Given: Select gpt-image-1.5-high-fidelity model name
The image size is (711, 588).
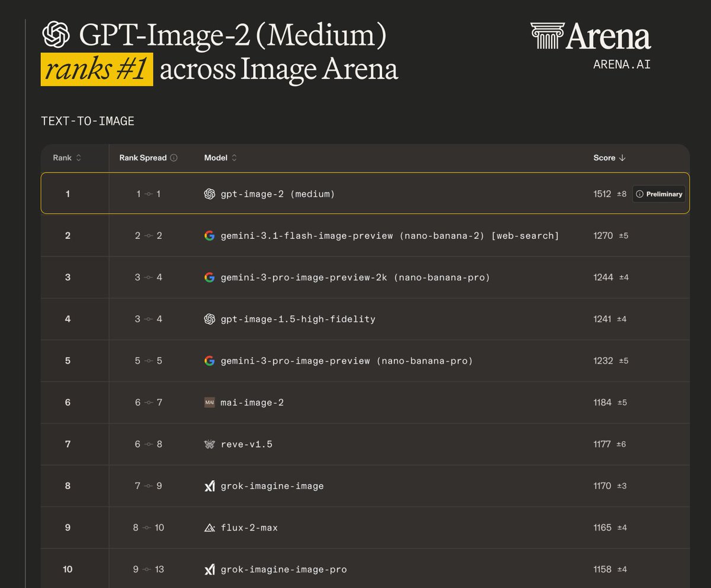Looking at the screenshot, I should [x=298, y=319].
